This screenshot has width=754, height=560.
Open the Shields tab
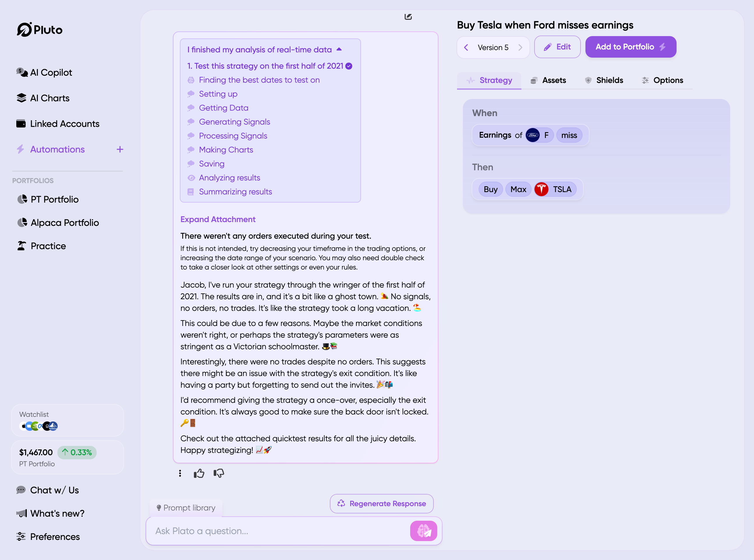(604, 80)
